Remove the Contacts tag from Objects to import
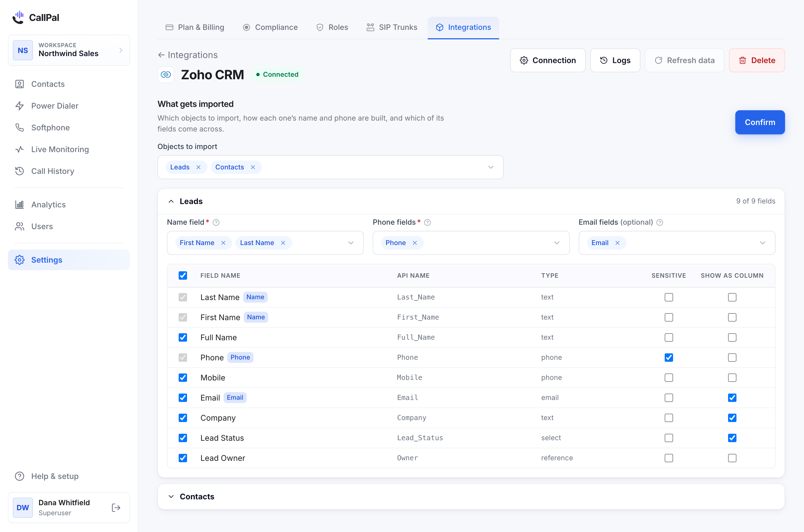804x532 pixels. [253, 167]
